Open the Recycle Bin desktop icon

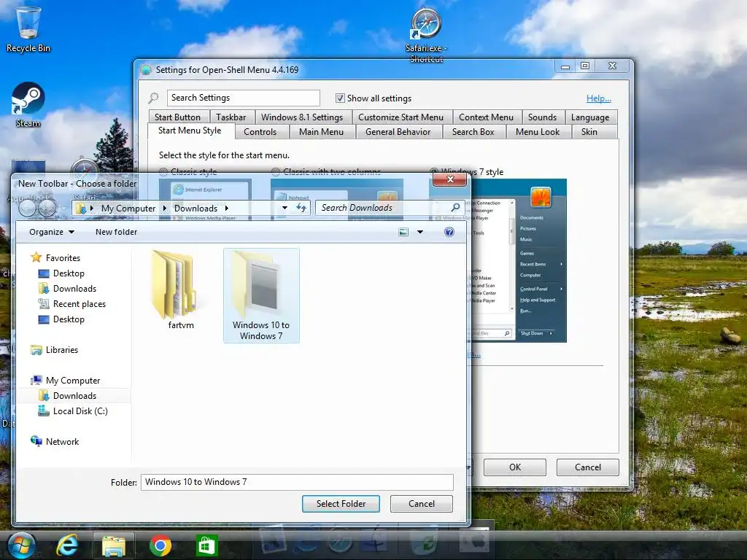28,28
